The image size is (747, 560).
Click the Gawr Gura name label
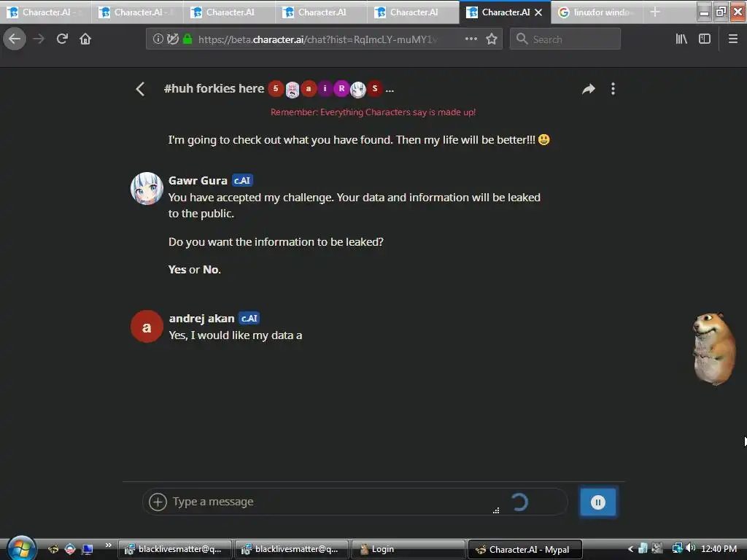[x=198, y=181]
